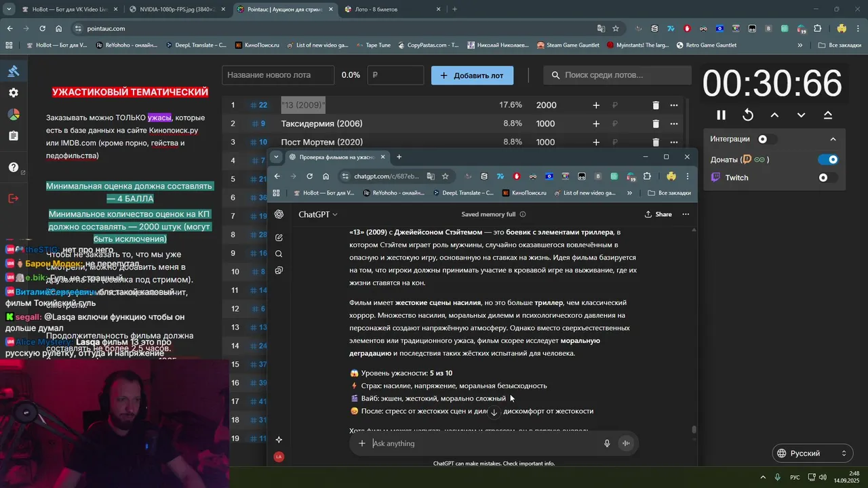Open more options for "13 (2009)" lot

click(674, 105)
